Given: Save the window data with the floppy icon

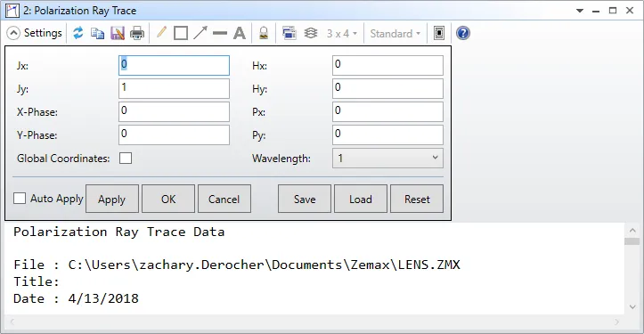Looking at the screenshot, I should [118, 33].
